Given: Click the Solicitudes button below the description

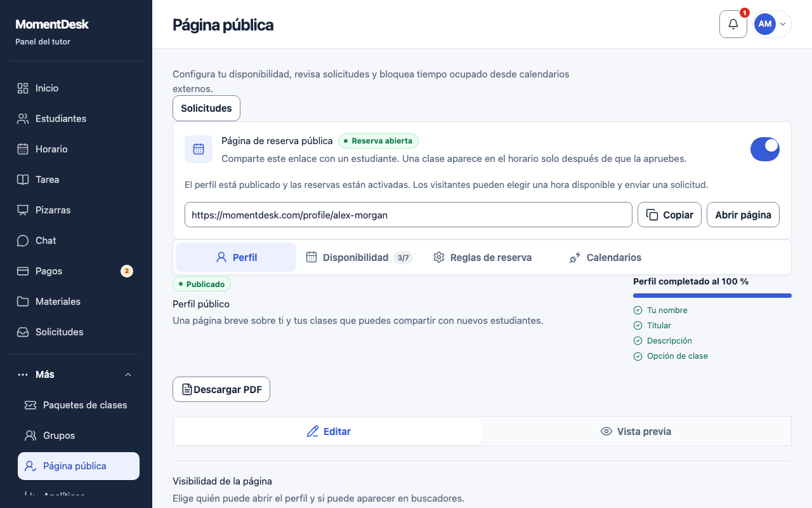Looking at the screenshot, I should pos(206,108).
